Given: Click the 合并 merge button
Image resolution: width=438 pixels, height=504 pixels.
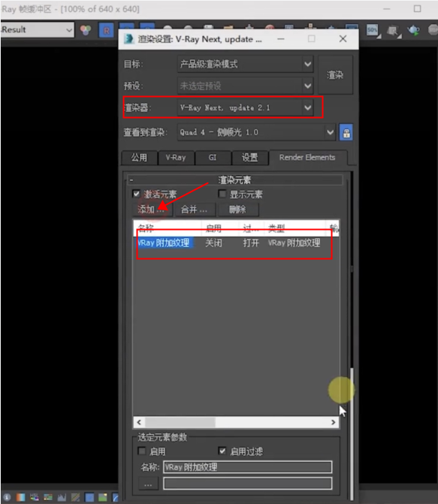Looking at the screenshot, I should coord(195,210).
